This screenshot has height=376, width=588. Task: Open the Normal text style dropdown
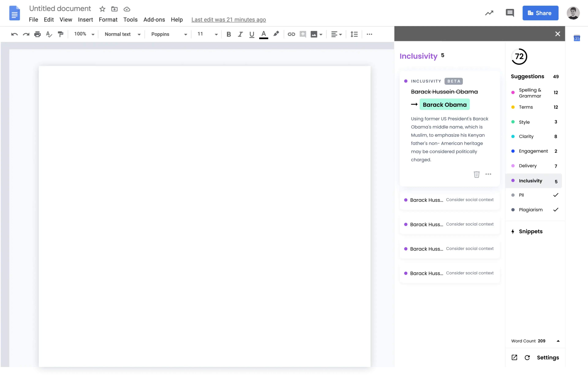122,34
